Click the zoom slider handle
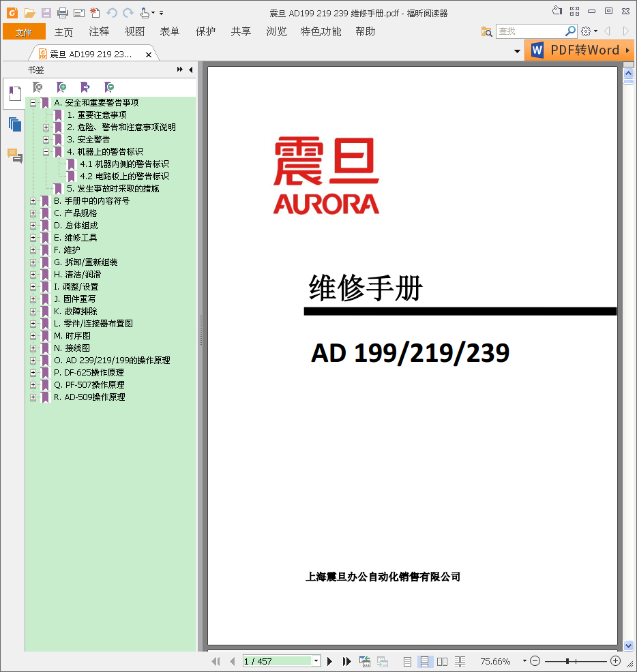The height and width of the screenshot is (672, 637). [x=567, y=661]
